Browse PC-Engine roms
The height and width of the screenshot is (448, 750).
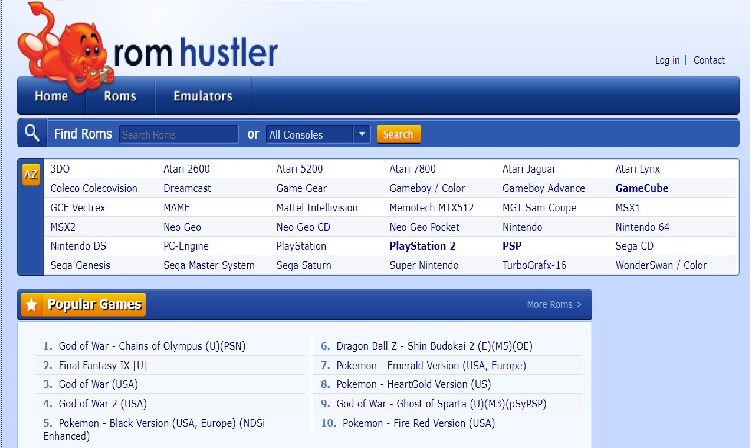click(186, 247)
